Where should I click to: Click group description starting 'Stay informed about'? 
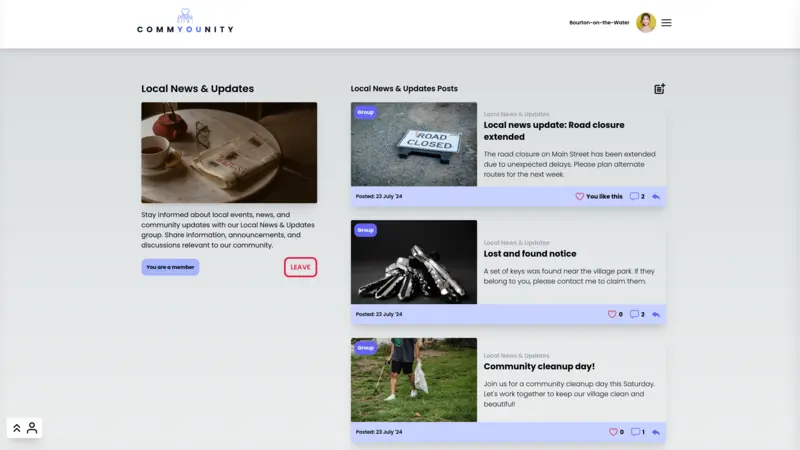(x=228, y=230)
